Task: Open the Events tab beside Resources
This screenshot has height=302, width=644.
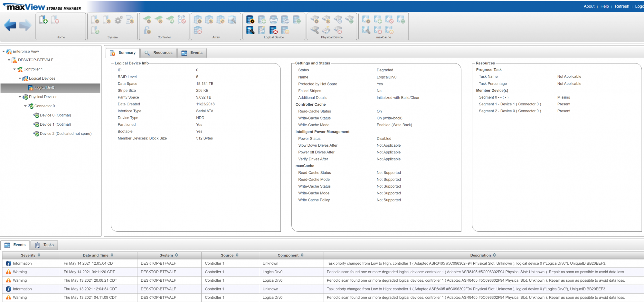Action: [x=192, y=53]
